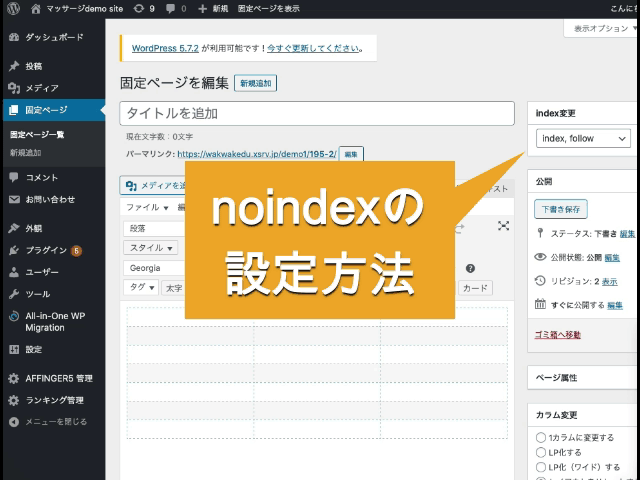Click the comments bubble icon in admin bar

pos(172,8)
